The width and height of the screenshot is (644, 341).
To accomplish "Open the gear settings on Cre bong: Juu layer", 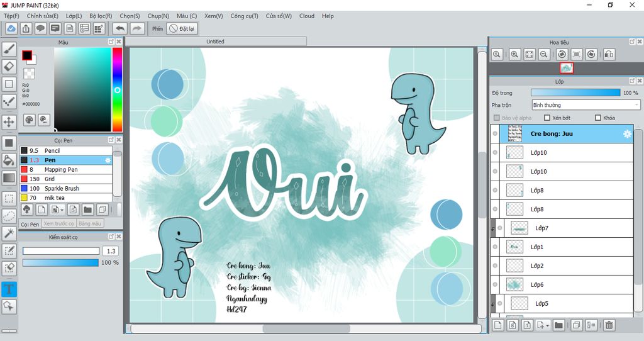I will click(627, 134).
